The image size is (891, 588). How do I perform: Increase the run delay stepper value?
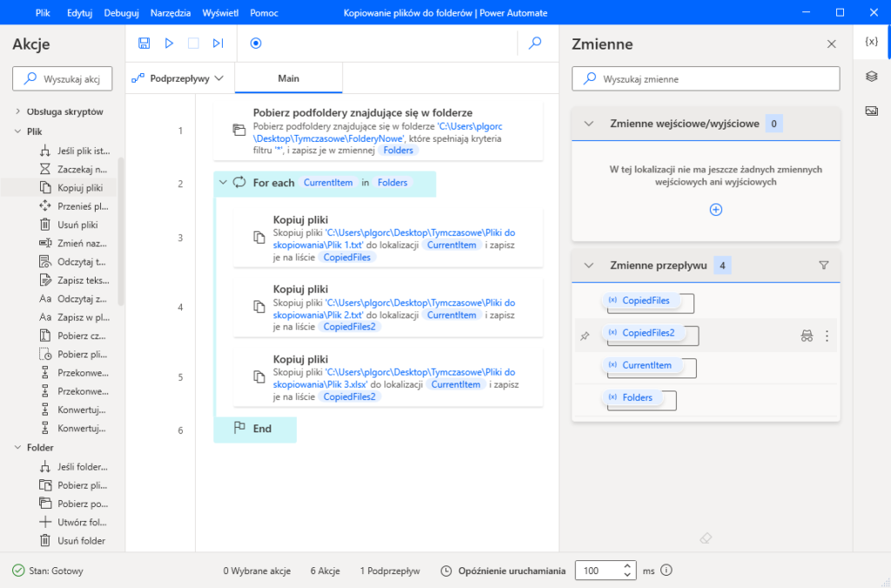point(627,566)
